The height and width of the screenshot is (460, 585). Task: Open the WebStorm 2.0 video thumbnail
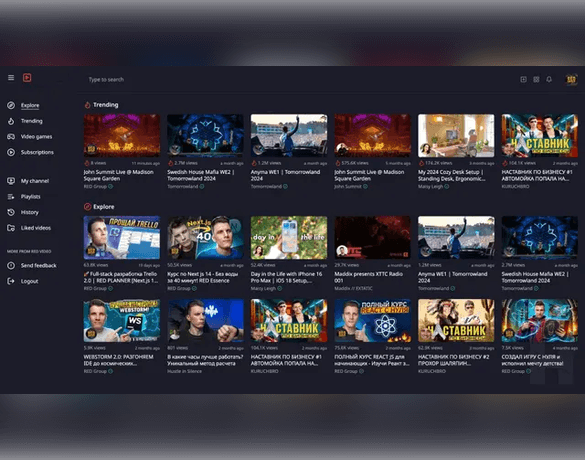coord(122,320)
